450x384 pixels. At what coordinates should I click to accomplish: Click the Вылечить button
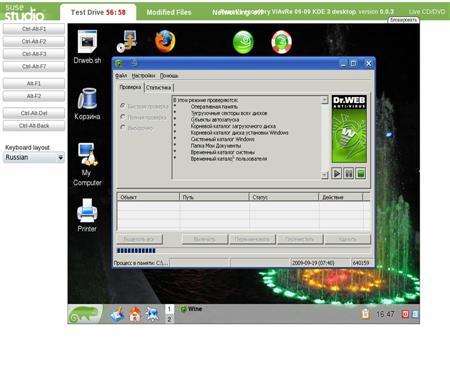pyautogui.click(x=205, y=239)
